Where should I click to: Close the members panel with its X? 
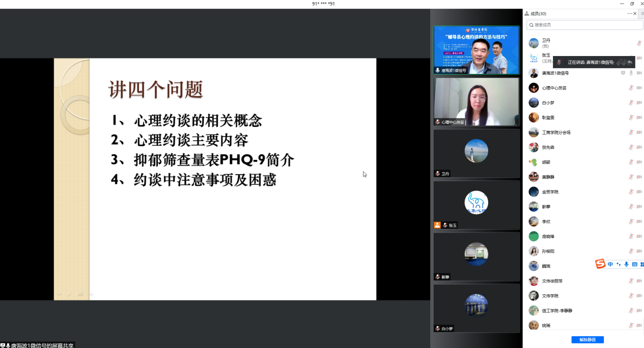[x=635, y=14]
